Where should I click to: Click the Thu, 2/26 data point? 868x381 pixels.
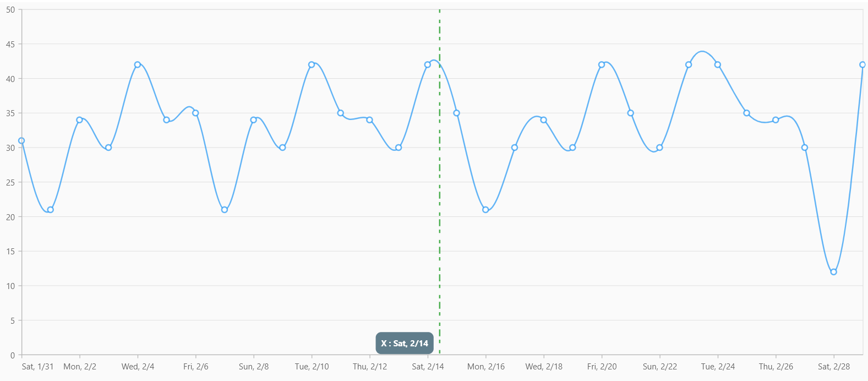[776, 120]
